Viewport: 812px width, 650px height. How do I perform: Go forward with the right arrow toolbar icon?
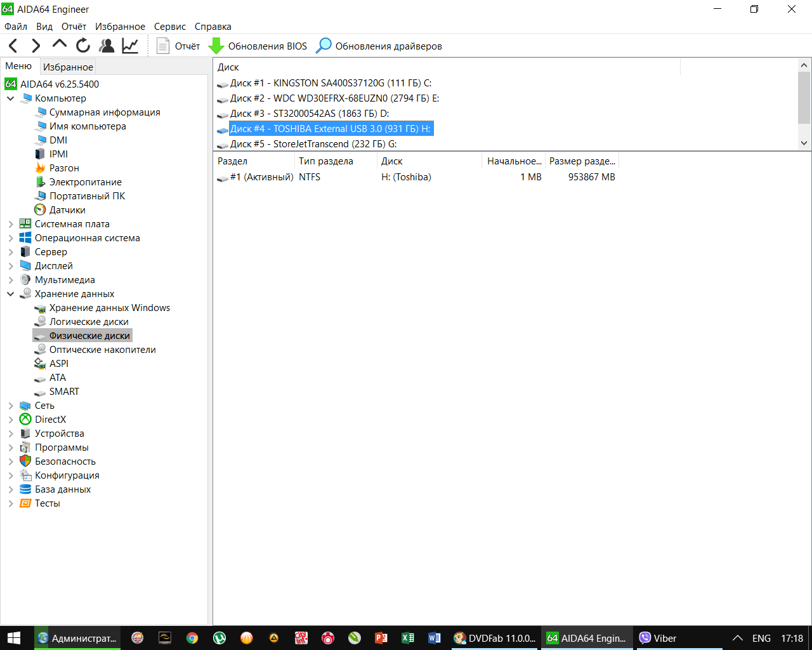click(36, 46)
